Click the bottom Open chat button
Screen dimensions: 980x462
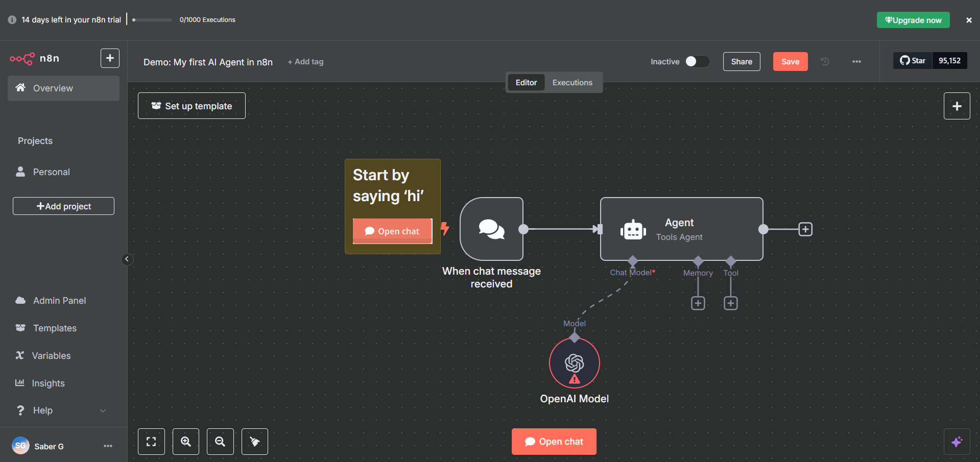click(x=554, y=442)
